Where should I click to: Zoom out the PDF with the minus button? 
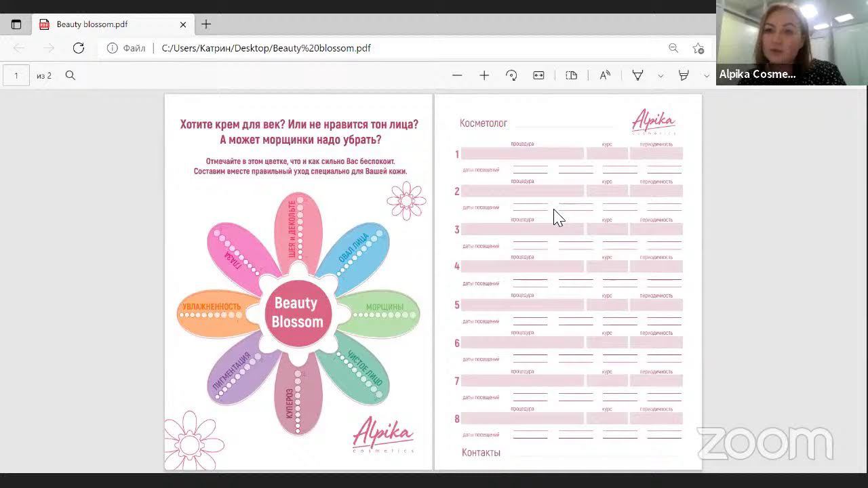pos(457,75)
